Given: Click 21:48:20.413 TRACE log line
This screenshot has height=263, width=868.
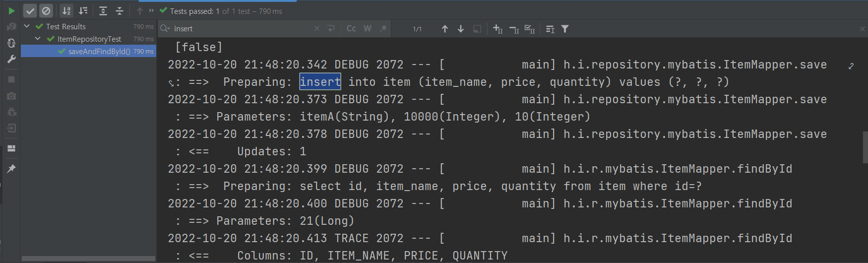Looking at the screenshot, I should 480,238.
